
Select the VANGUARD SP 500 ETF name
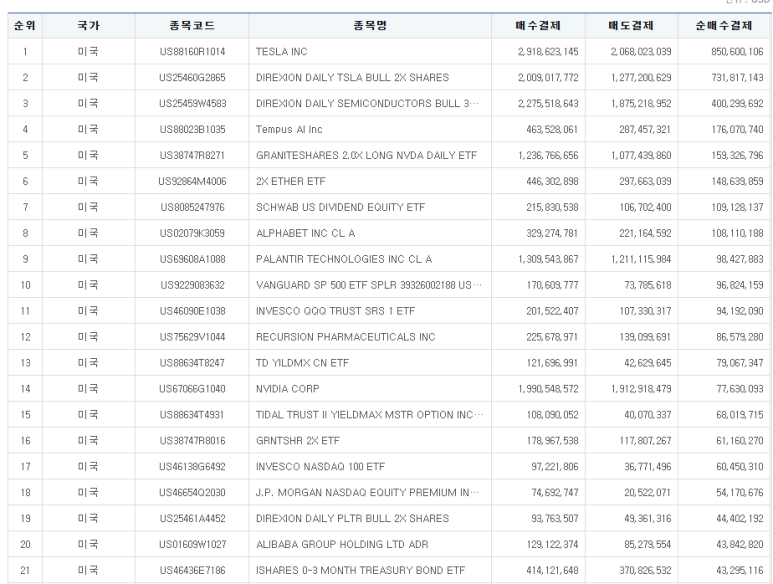(368, 285)
